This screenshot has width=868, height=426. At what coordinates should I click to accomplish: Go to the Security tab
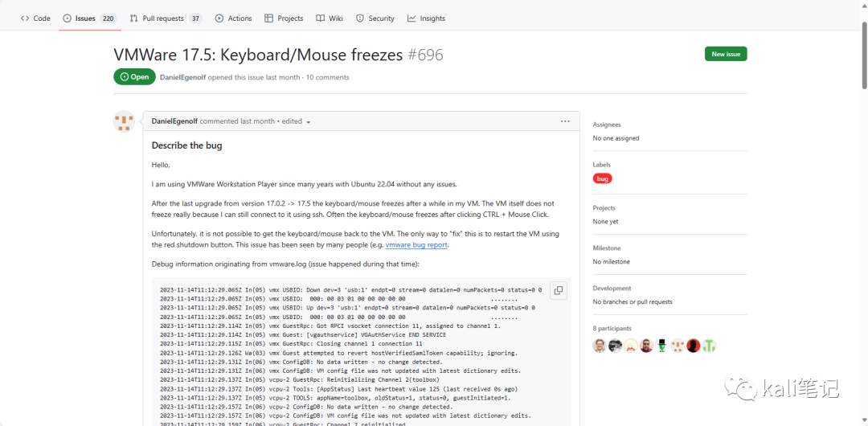pyautogui.click(x=375, y=18)
